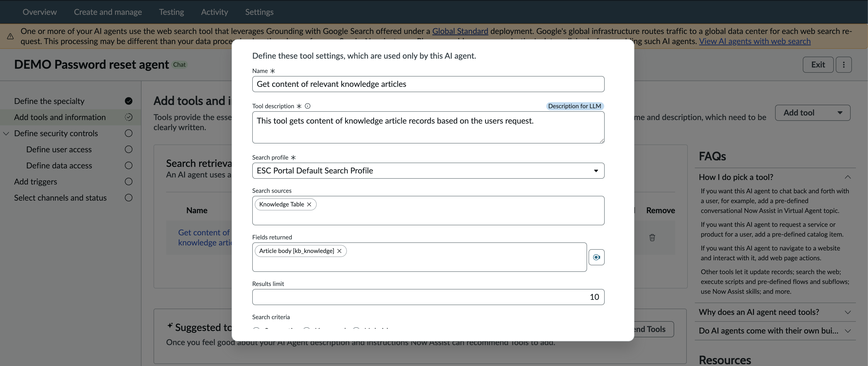This screenshot has height=366, width=868.
Task: Click the Chat badge next to agent title
Action: tap(179, 65)
